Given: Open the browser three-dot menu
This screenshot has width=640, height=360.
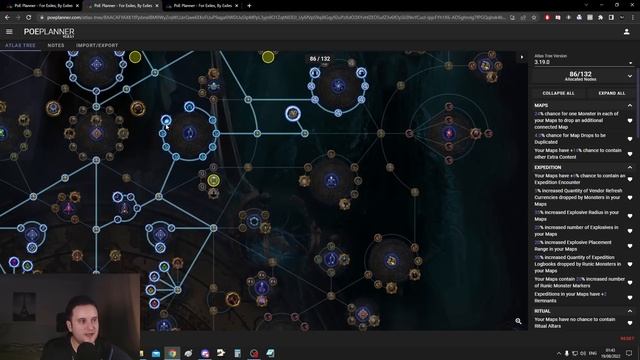Looking at the screenshot, I should click(633, 18).
